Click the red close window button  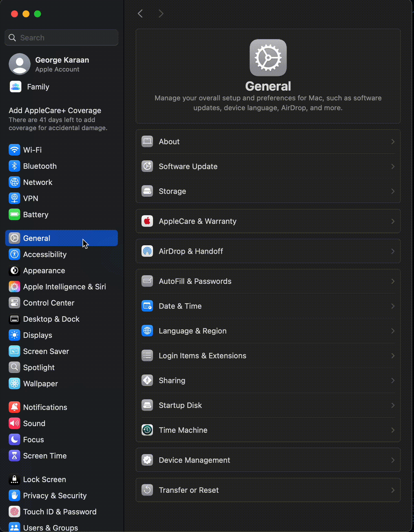click(14, 14)
